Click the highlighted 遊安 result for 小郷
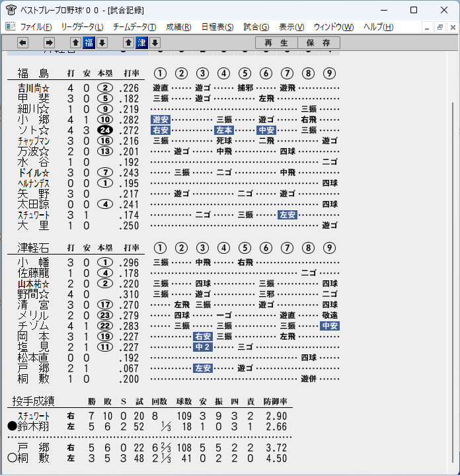The height and width of the screenshot is (476, 460). click(x=161, y=120)
